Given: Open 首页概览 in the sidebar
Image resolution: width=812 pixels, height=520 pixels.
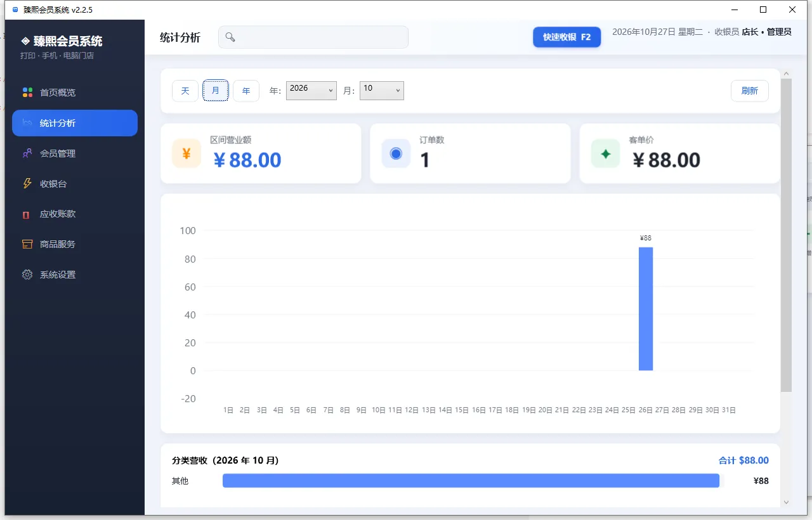Looking at the screenshot, I should 75,93.
